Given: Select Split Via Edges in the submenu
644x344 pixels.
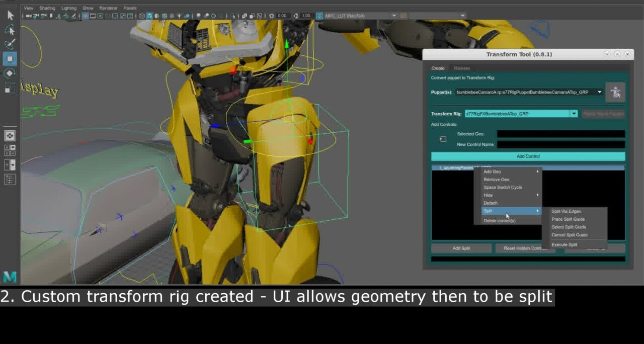Looking at the screenshot, I should click(x=575, y=211).
